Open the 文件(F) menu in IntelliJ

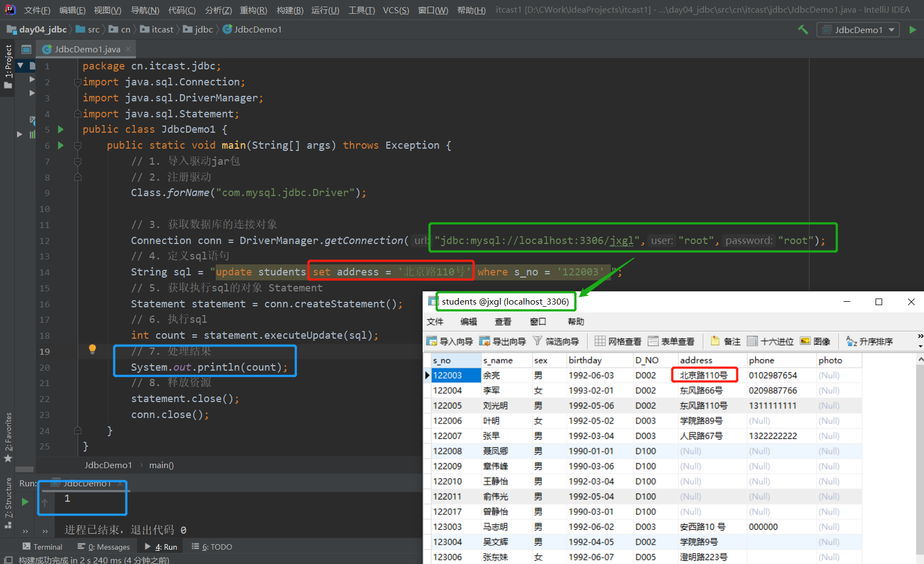[37, 10]
